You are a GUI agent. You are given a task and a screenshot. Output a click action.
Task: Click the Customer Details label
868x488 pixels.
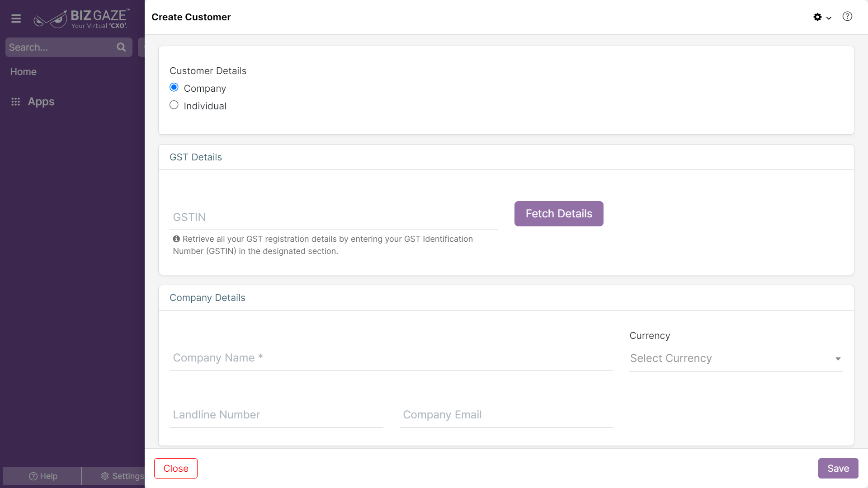pos(208,71)
